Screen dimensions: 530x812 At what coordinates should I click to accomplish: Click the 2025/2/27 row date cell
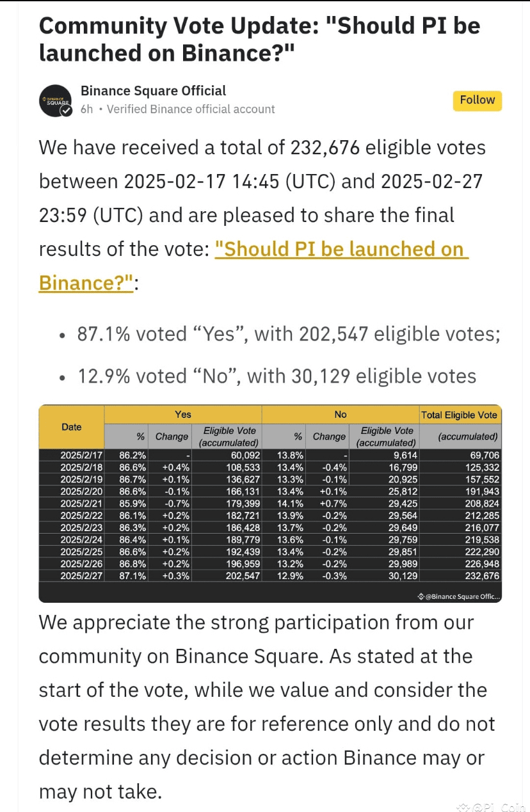[x=77, y=577]
